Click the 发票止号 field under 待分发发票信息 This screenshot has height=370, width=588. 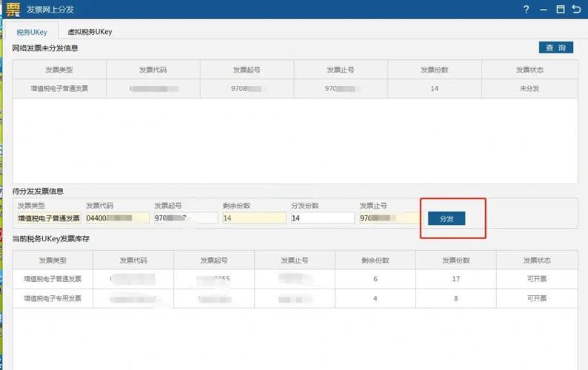[390, 218]
